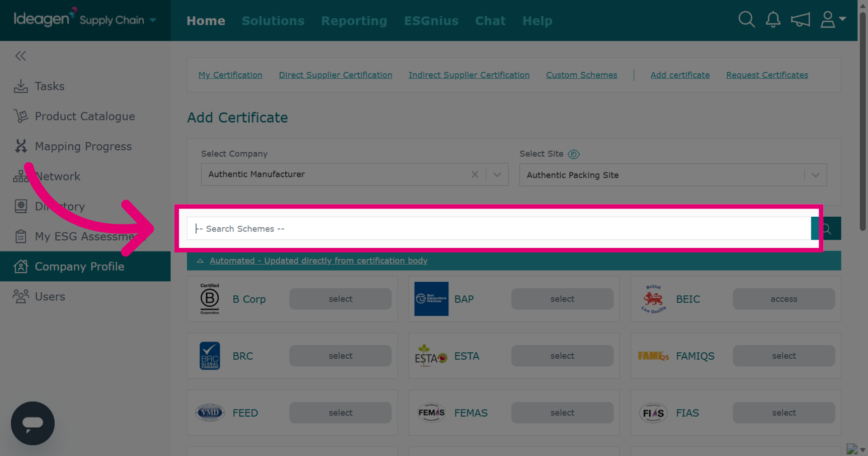
Task: Open Users in the sidebar
Action: [85, 296]
